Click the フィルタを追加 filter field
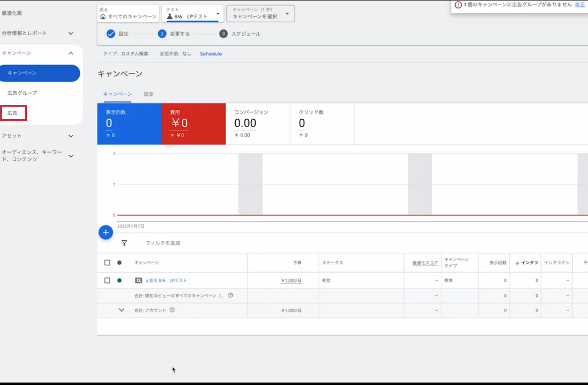Image resolution: width=588 pixels, height=385 pixels. (163, 243)
